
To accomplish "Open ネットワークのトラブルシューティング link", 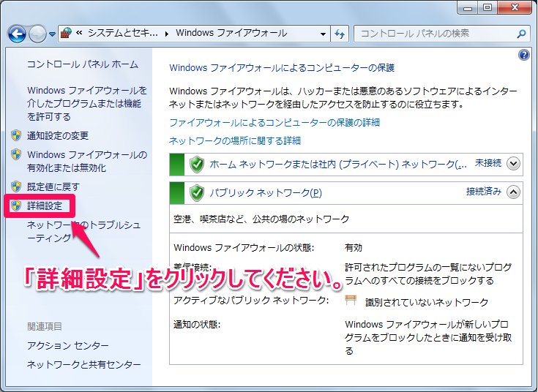I will tap(83, 232).
